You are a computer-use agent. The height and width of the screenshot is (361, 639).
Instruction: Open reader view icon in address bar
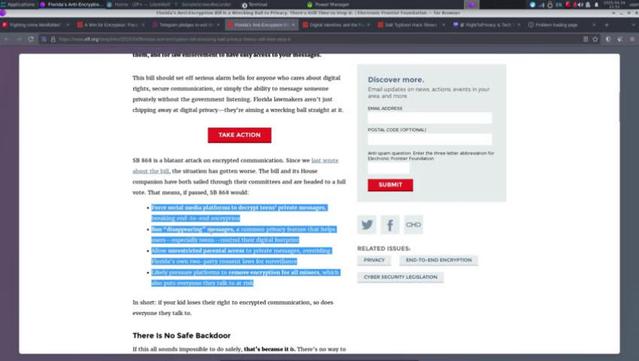pyautogui.click(x=585, y=39)
